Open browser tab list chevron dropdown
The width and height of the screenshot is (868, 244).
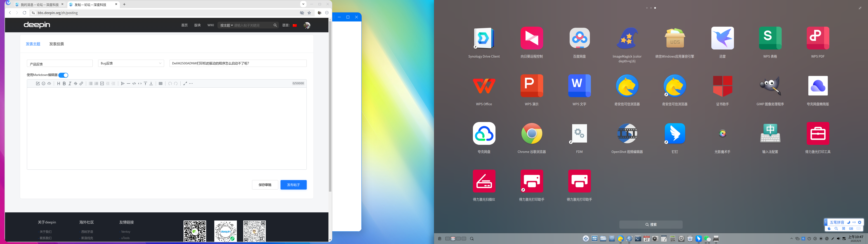pyautogui.click(x=303, y=4)
